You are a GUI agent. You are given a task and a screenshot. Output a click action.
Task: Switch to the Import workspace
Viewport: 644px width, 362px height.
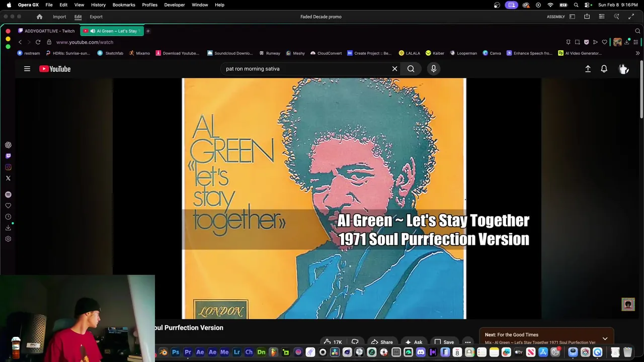59,17
